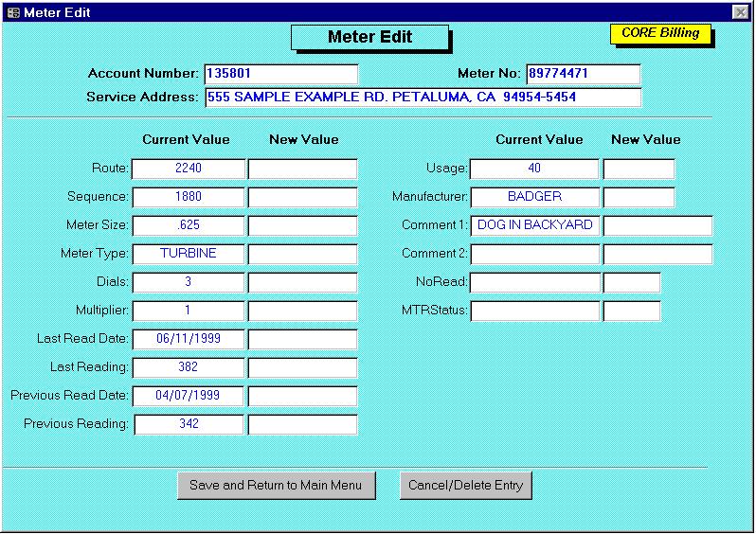Focus the Meter Size New Value field
The height and width of the screenshot is (534, 756).
click(303, 226)
